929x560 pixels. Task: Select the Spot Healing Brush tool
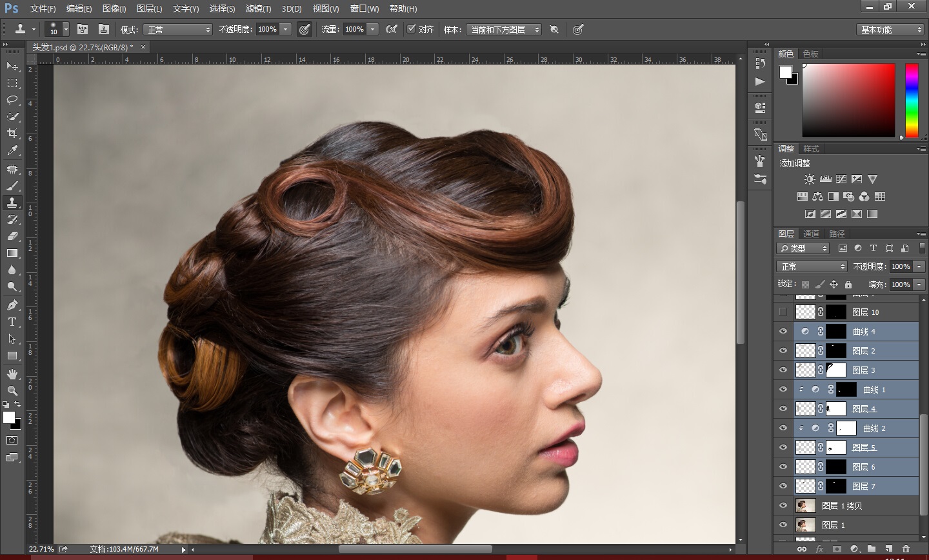[x=12, y=169]
